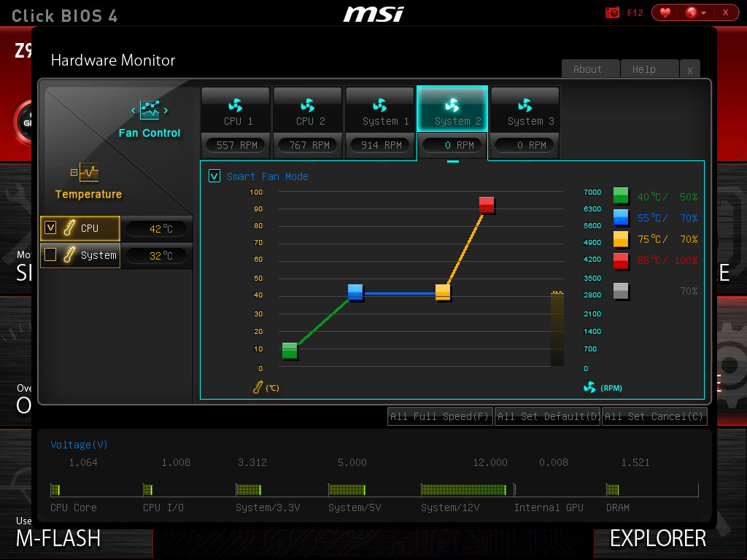The width and height of the screenshot is (747, 560).
Task: Click the 914 RPM readout
Action: click(x=381, y=145)
